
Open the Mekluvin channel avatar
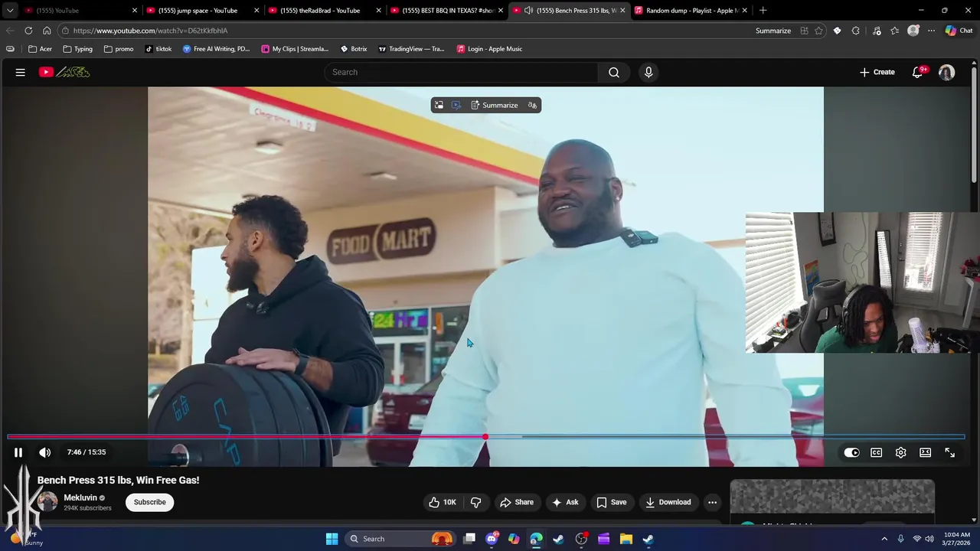[47, 502]
